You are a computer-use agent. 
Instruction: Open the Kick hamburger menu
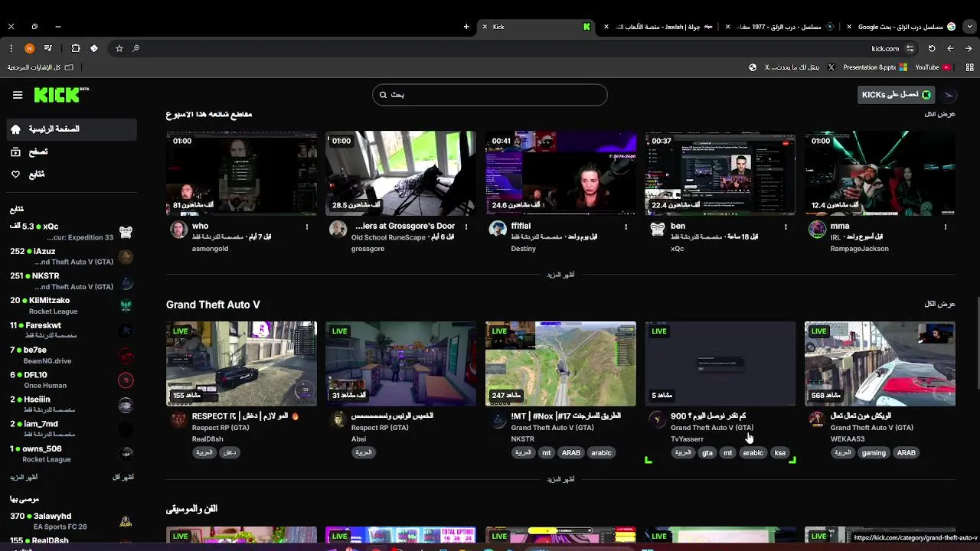18,95
